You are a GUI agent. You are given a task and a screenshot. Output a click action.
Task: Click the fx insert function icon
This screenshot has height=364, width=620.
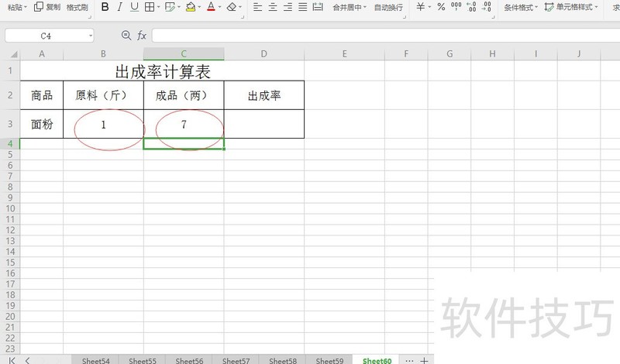pyautogui.click(x=142, y=36)
